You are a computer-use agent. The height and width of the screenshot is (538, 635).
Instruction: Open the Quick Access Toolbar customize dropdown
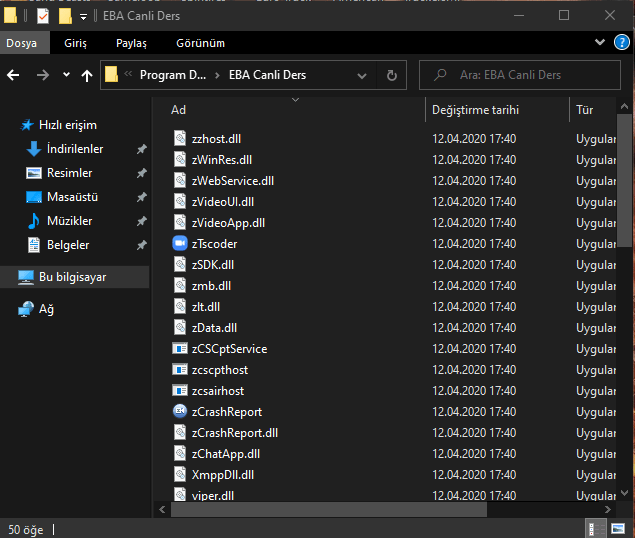pyautogui.click(x=83, y=17)
